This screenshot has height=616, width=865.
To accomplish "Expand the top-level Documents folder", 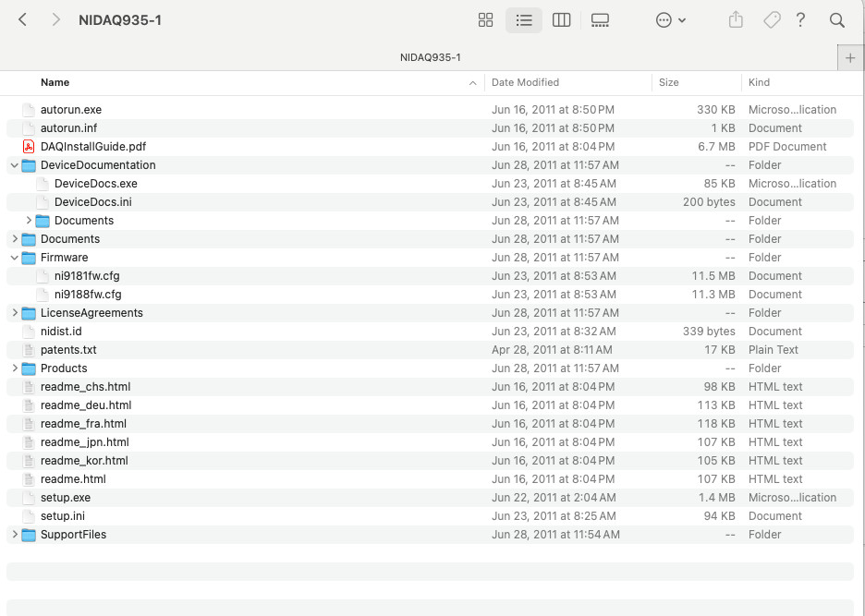I will point(15,239).
